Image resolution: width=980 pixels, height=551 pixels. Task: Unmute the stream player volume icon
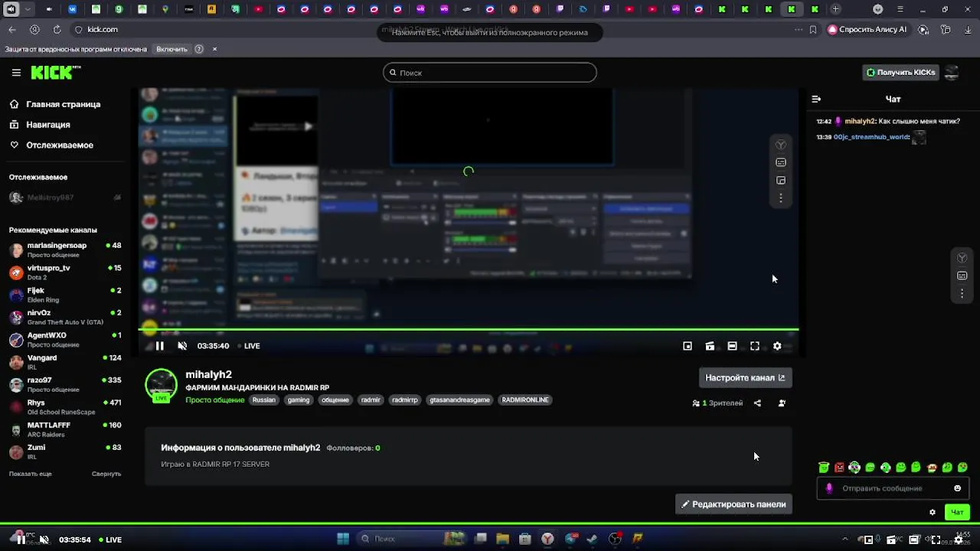pyautogui.click(x=182, y=346)
